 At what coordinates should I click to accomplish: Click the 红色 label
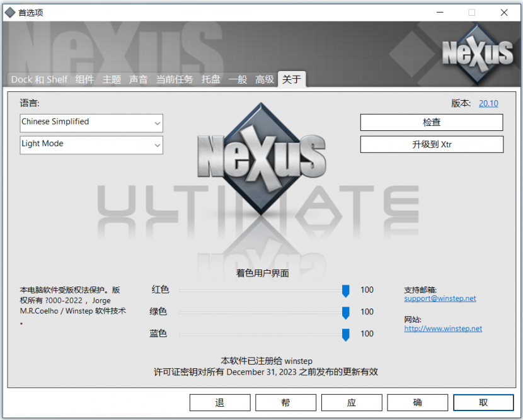(x=161, y=289)
